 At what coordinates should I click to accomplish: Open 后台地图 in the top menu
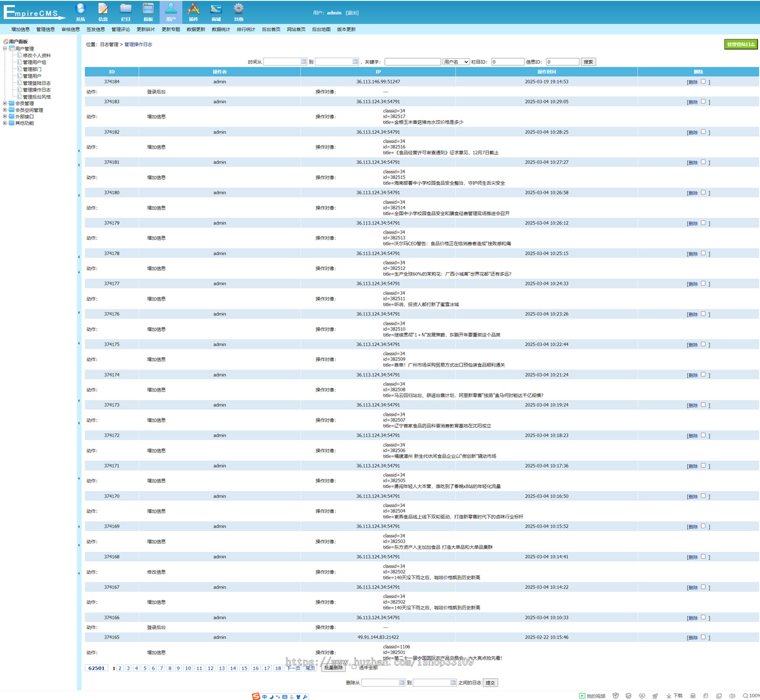pos(321,30)
